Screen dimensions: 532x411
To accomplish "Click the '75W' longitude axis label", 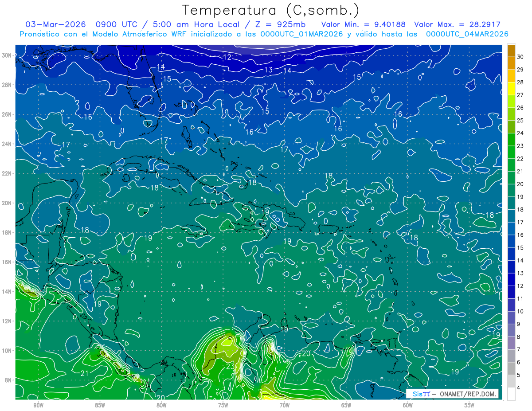I will (x=223, y=405).
